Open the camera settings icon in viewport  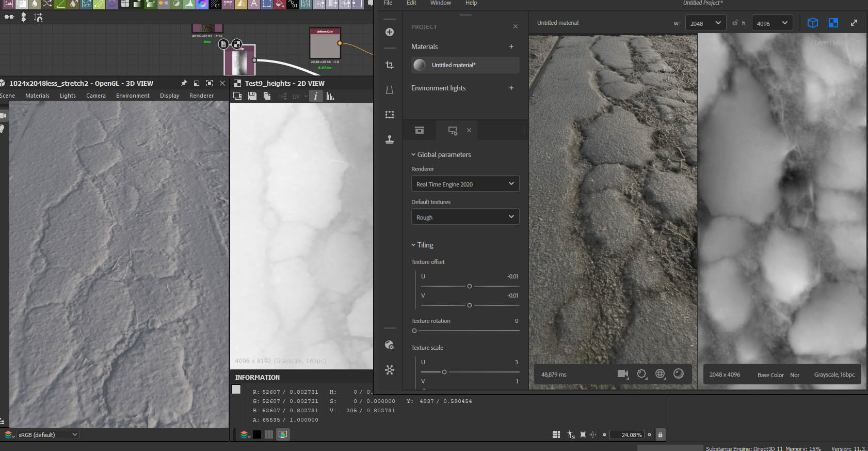623,374
